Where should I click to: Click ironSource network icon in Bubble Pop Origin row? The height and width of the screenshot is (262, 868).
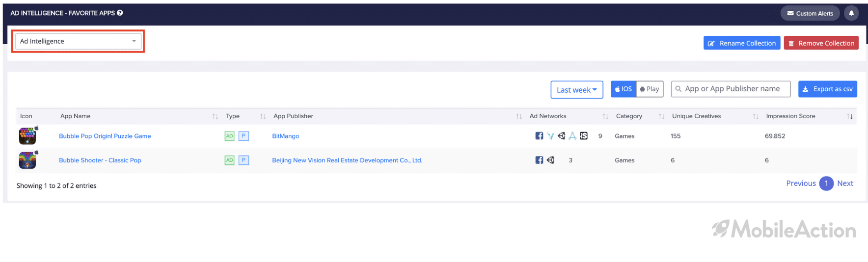(584, 136)
